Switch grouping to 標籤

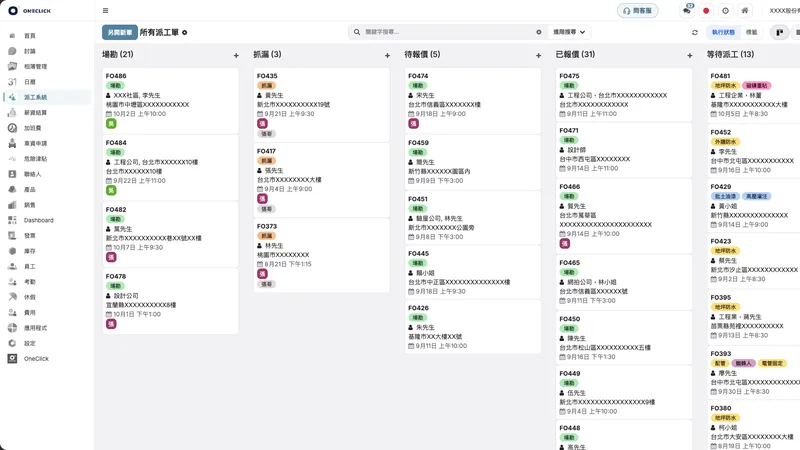point(752,32)
